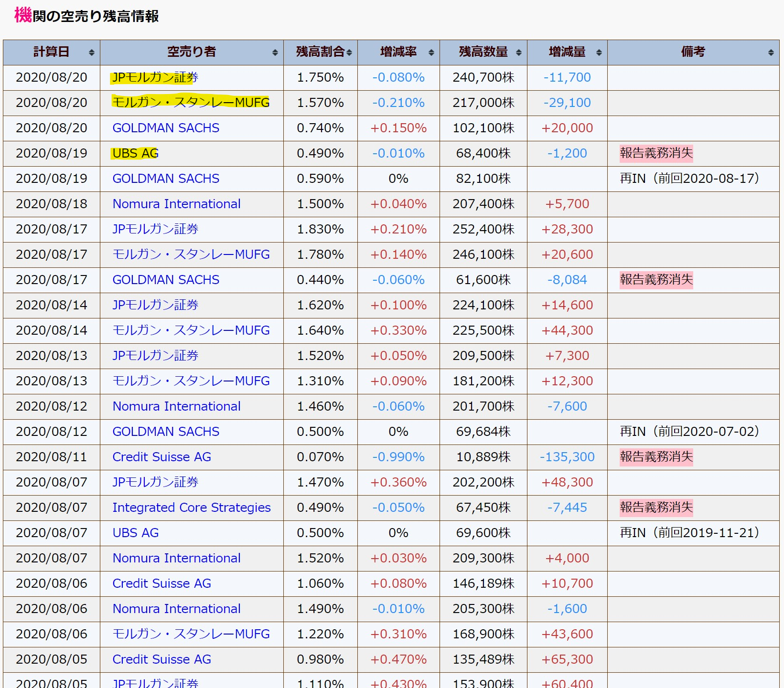Open highlighted JPモルガン証券 link dated 2020/08/20
The width and height of the screenshot is (784, 688).
[x=155, y=77]
